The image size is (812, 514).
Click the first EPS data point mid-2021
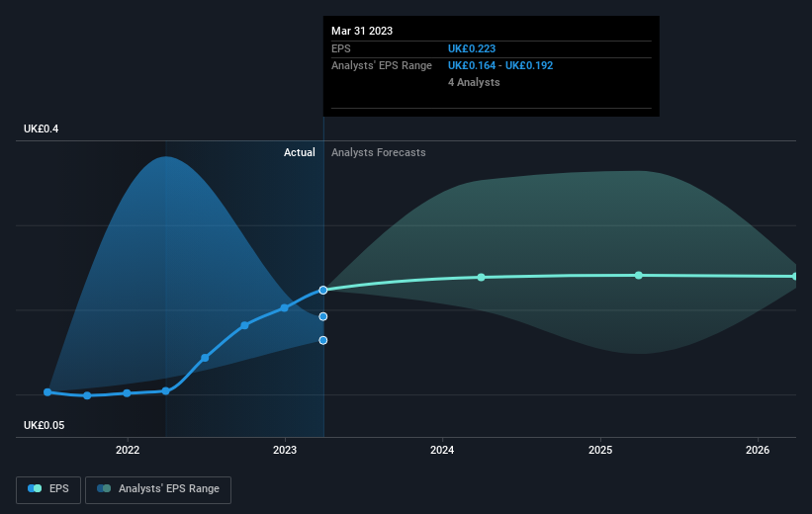(x=47, y=392)
